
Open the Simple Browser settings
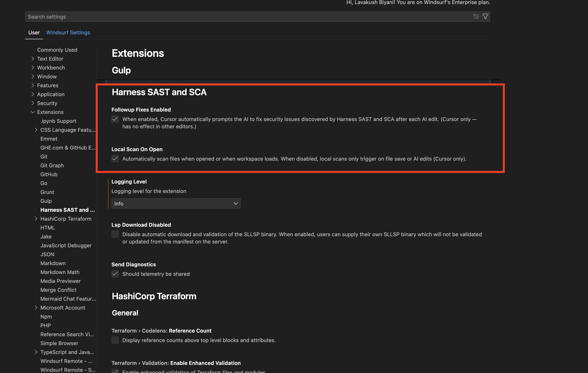59,343
